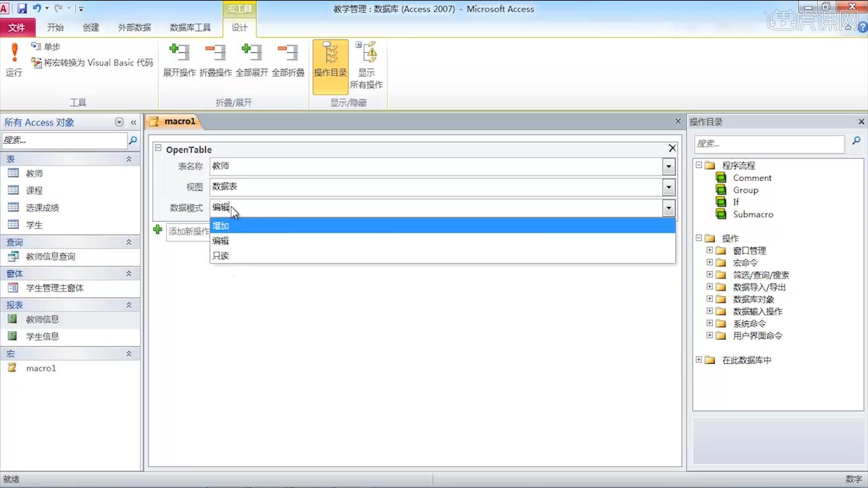Open the 视图 dropdown
This screenshot has height=488, width=868.
pyautogui.click(x=669, y=187)
